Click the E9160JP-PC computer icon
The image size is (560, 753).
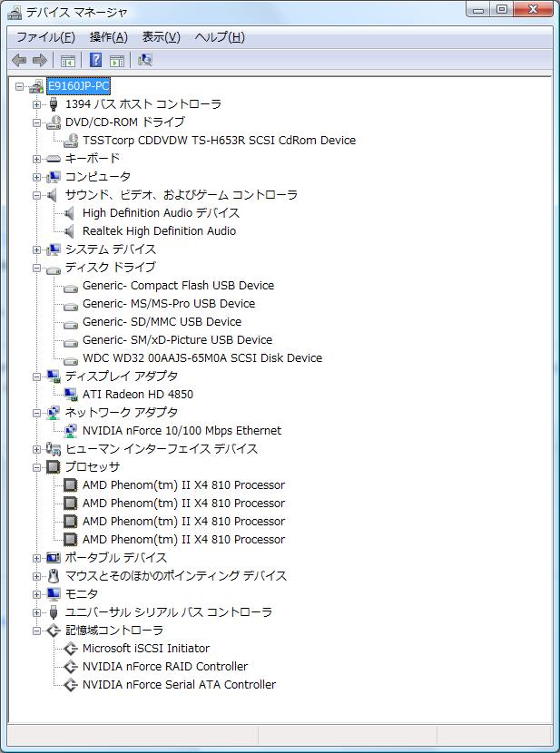[x=36, y=86]
